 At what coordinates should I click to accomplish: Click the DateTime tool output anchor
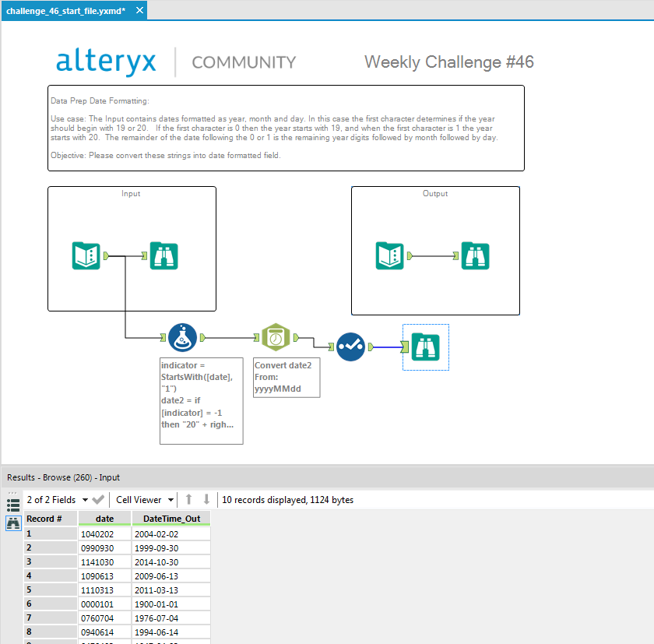[296, 337]
